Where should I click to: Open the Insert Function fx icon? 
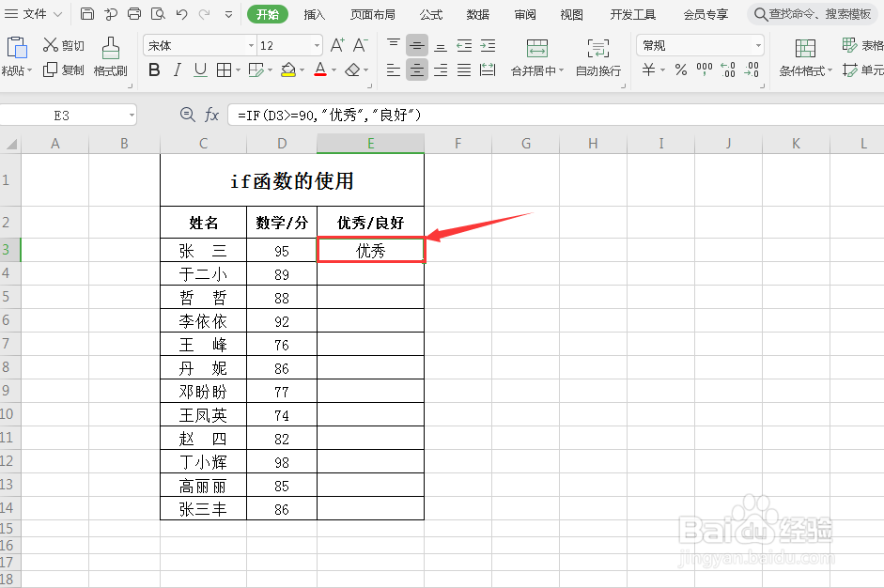tap(213, 115)
